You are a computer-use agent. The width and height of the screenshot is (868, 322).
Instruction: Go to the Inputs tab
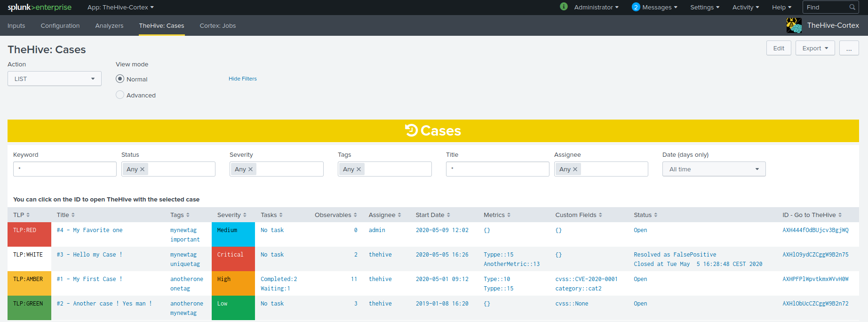coord(16,25)
